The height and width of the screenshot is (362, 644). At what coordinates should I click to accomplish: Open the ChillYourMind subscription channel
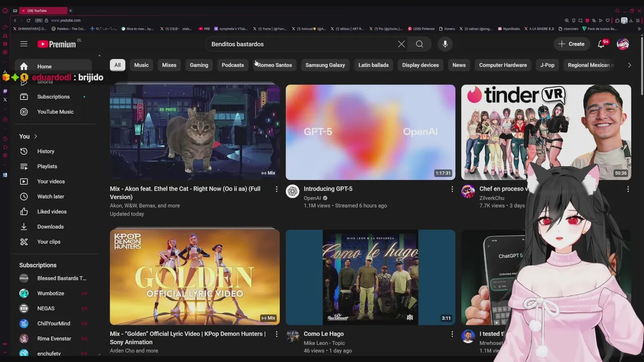click(x=53, y=323)
